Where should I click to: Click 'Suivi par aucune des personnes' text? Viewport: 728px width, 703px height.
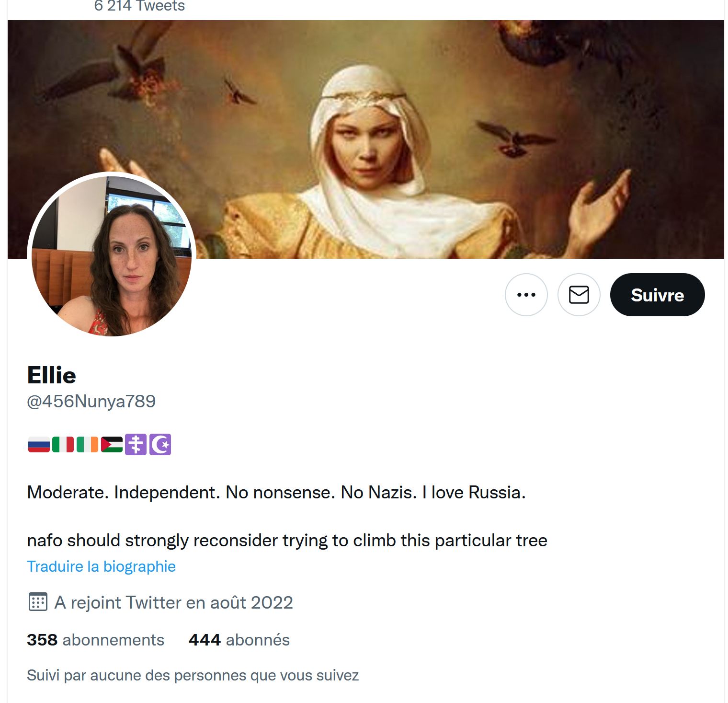(193, 675)
